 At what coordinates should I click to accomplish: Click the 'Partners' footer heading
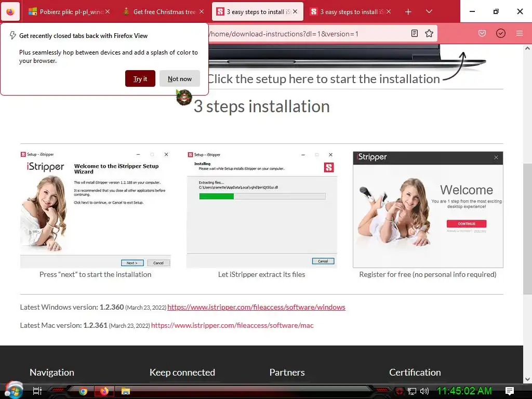coord(287,372)
